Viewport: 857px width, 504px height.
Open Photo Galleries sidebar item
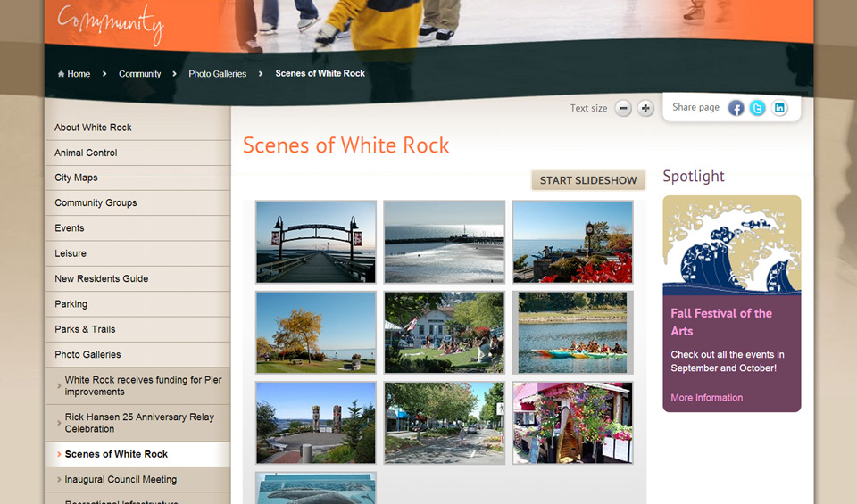137,354
